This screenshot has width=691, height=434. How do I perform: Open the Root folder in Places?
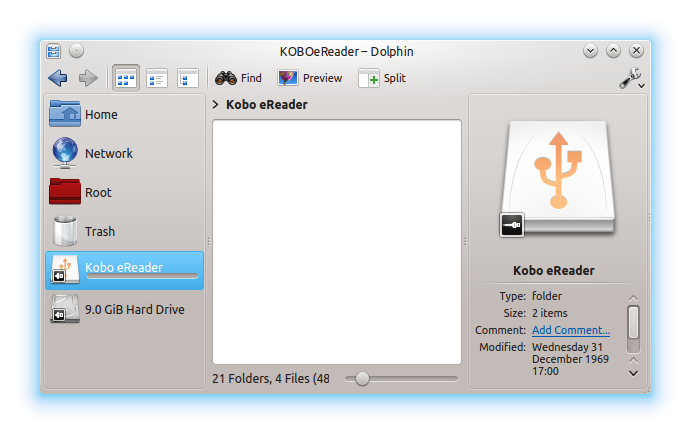click(97, 192)
